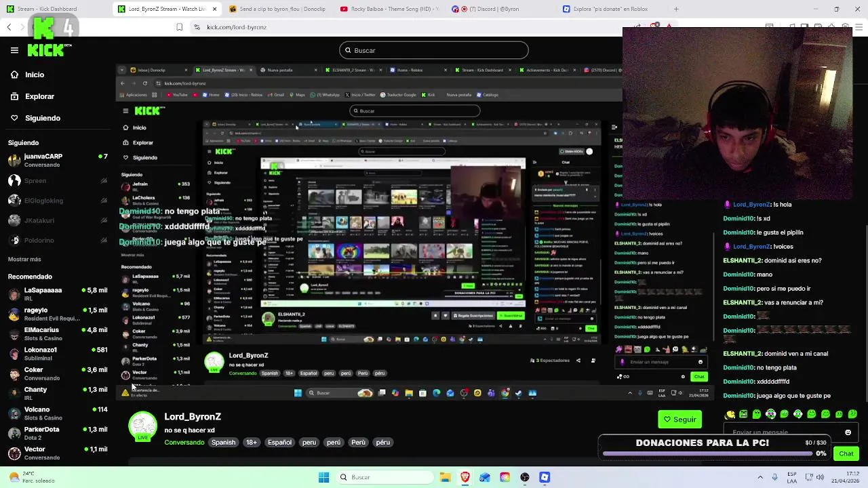
Task: Switch to the Donoclip browser tab
Action: (x=277, y=9)
